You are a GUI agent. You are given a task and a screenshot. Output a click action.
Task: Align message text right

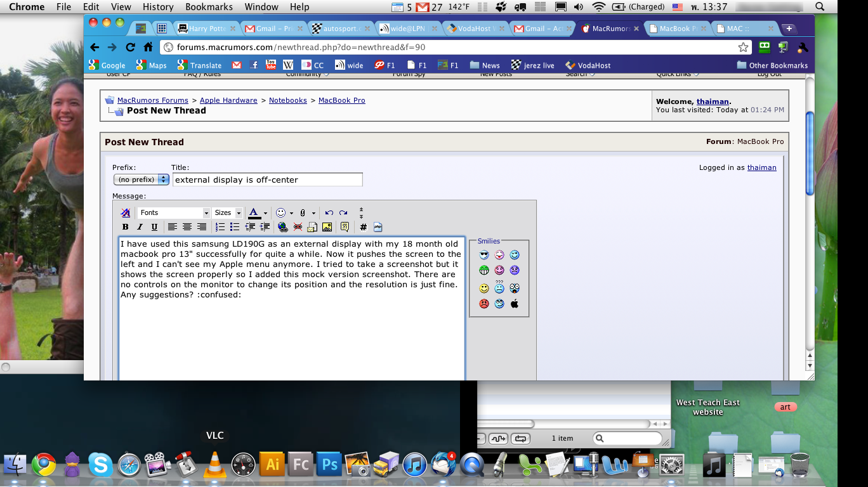(202, 227)
